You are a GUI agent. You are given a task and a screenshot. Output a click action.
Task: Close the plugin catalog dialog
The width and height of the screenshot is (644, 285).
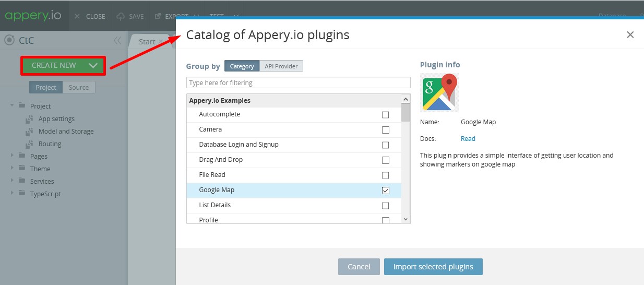(630, 35)
